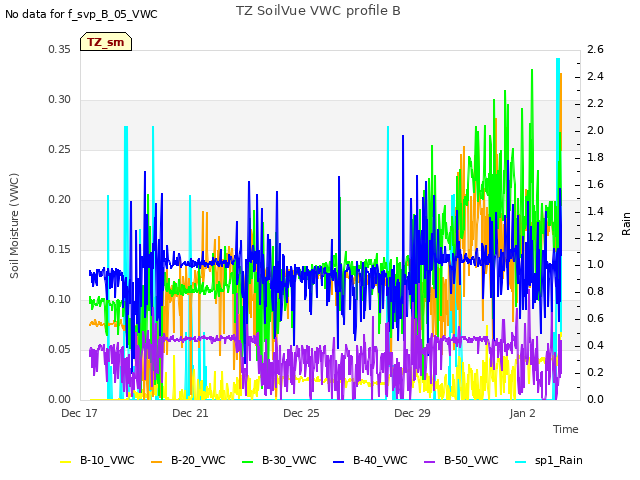Click the Rain axis label
640x480 pixels.
tap(626, 224)
